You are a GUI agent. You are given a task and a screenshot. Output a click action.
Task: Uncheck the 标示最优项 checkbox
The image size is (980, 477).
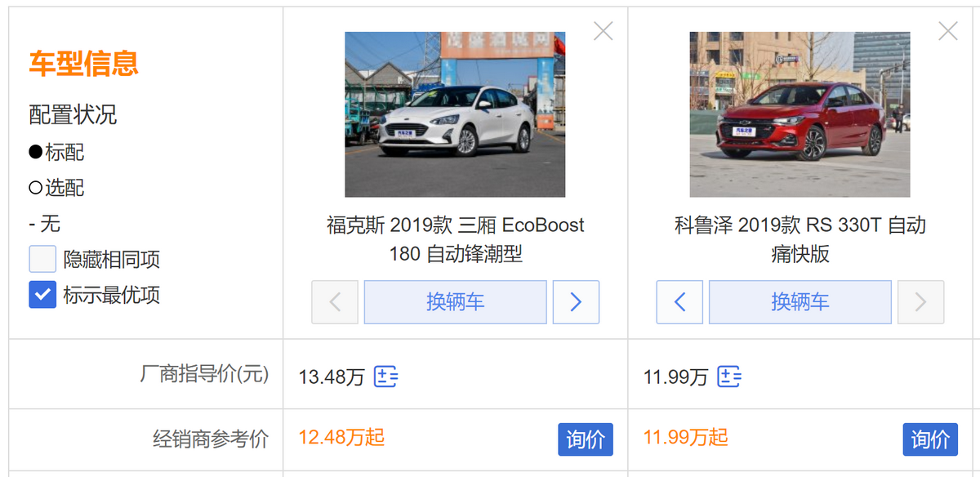42,295
